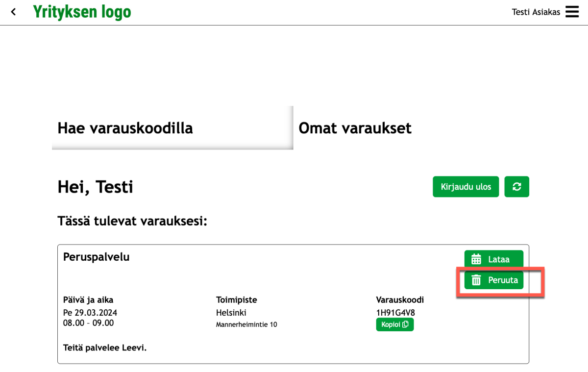Viewport: 588px width, 372px height.
Task: Click the Yrityksen logo
Action: [x=82, y=12]
